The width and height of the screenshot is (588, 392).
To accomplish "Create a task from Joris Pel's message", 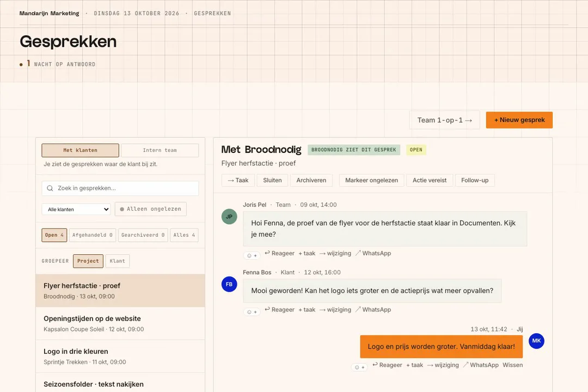I will point(307,253).
